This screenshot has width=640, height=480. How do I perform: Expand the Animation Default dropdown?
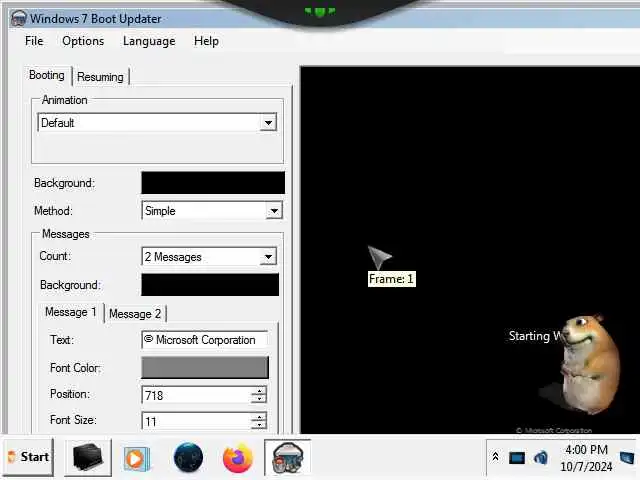tap(268, 122)
